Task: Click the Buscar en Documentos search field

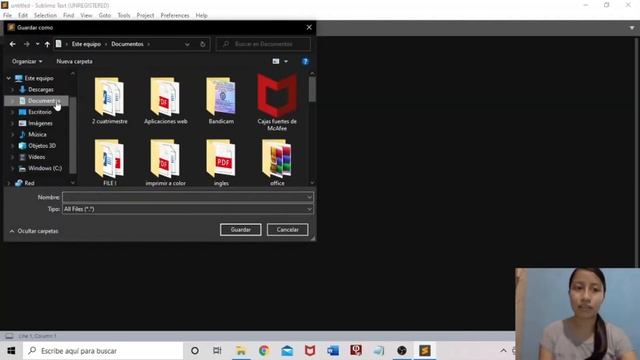Action: coord(263,44)
